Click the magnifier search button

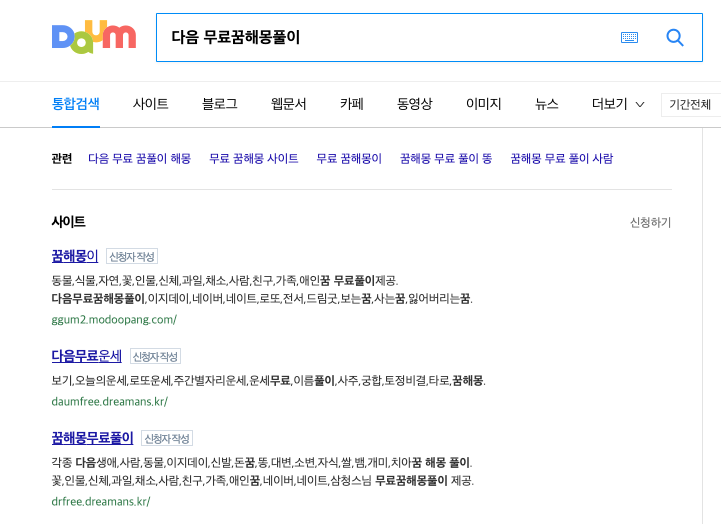tap(675, 37)
